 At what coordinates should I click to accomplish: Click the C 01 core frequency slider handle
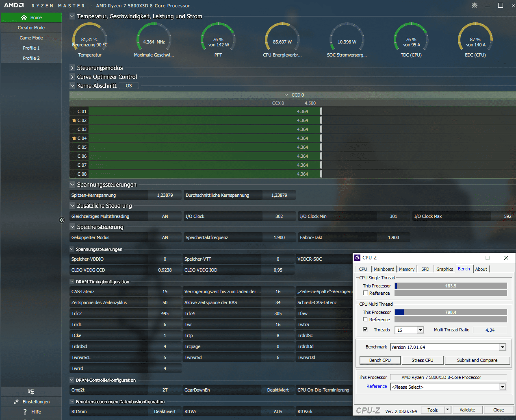click(321, 111)
